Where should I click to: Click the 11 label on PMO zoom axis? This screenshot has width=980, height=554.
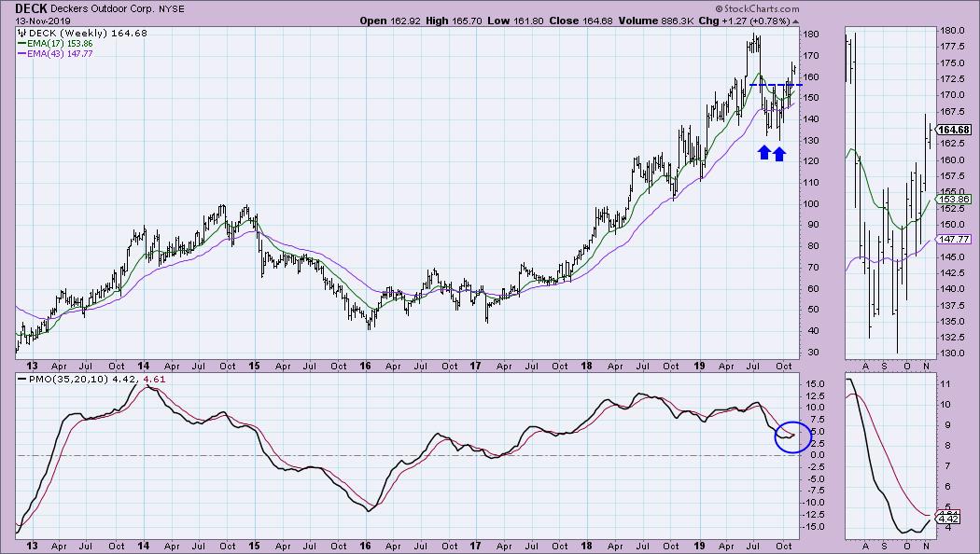945,384
